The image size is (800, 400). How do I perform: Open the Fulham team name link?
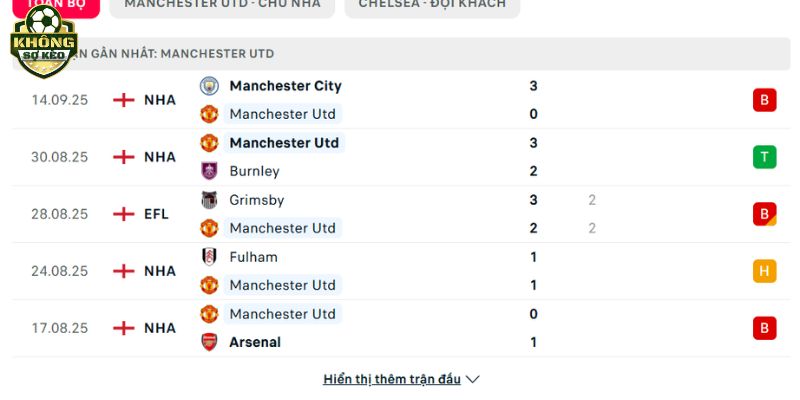click(x=254, y=257)
